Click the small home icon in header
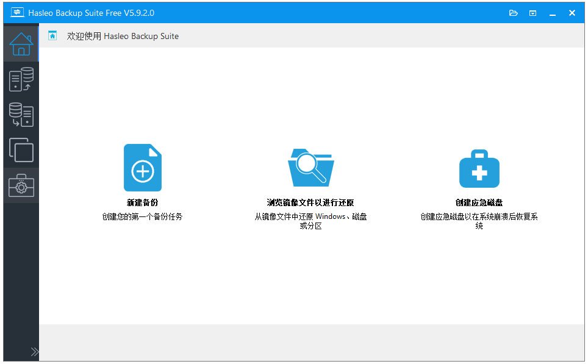 52,35
